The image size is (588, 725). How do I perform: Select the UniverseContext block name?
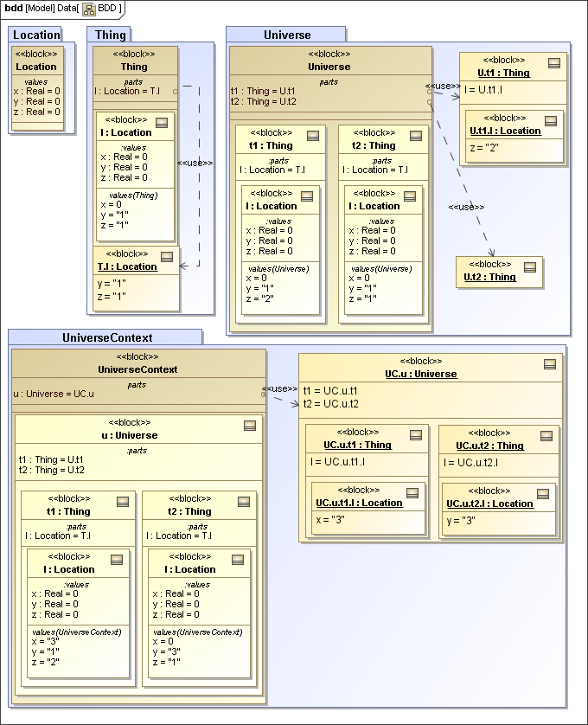point(137,369)
